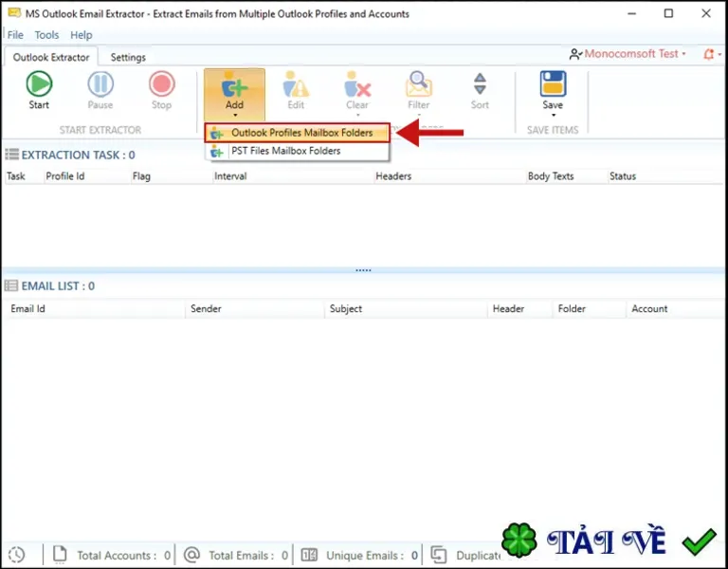Screen dimensions: 728x569
Task: Open the Monocomsoft Test account dropdown
Action: click(x=635, y=54)
